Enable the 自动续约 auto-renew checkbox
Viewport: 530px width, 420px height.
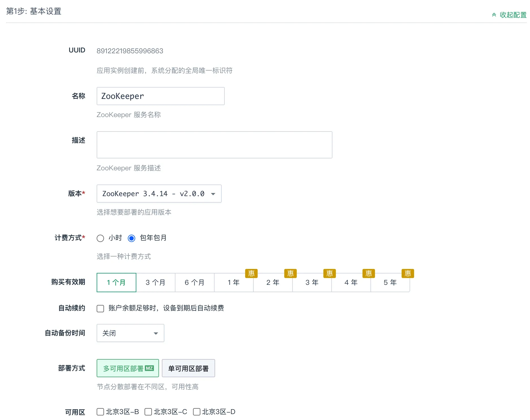tap(100, 309)
